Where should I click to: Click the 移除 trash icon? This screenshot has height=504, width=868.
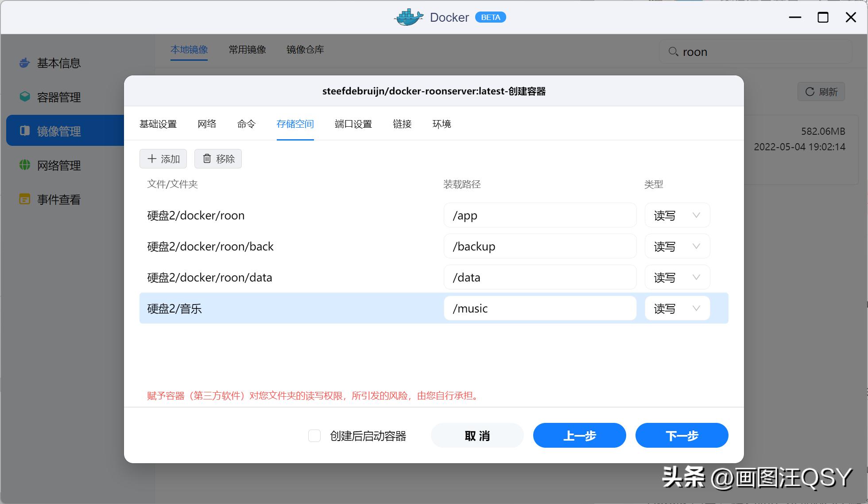coord(206,158)
